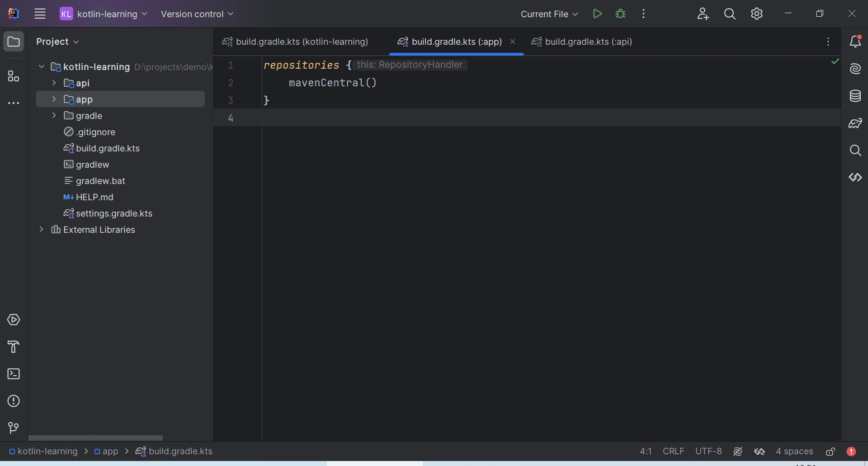Click the 4:1 cursor position indicator
The image size is (868, 466).
click(646, 451)
